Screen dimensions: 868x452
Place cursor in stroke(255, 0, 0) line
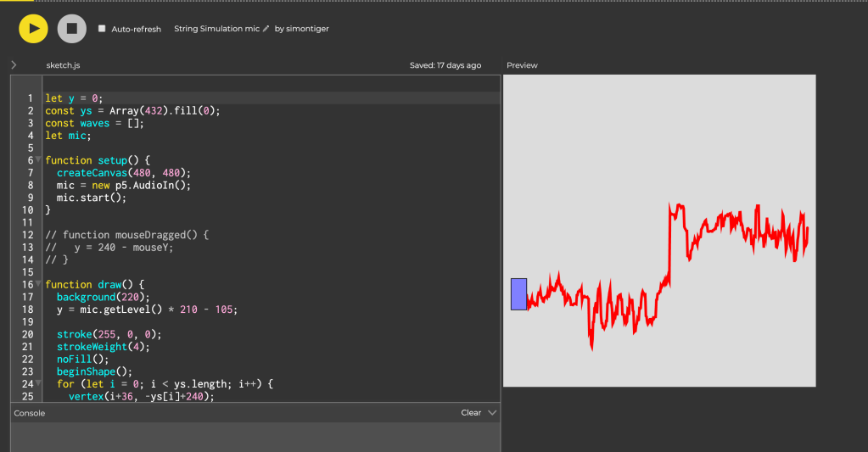(x=109, y=334)
